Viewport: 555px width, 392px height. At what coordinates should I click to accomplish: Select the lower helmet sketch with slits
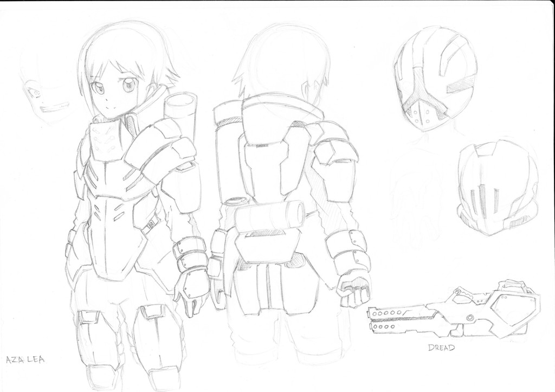498,188
